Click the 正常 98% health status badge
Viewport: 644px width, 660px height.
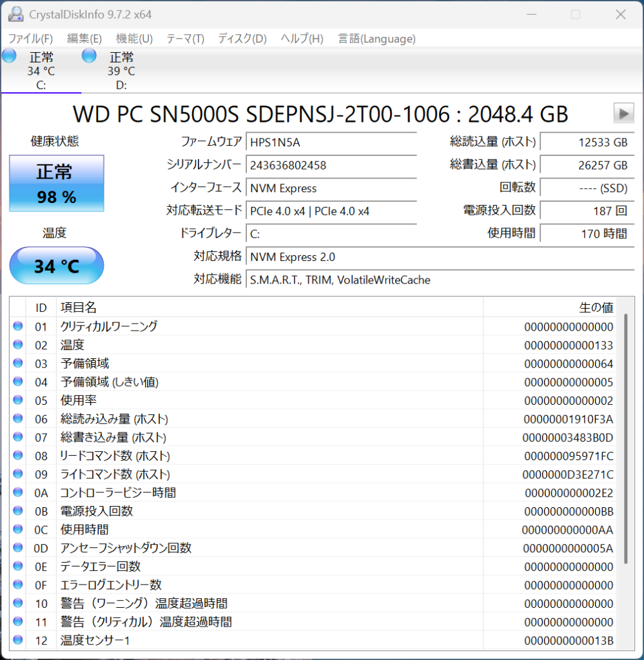pyautogui.click(x=56, y=184)
